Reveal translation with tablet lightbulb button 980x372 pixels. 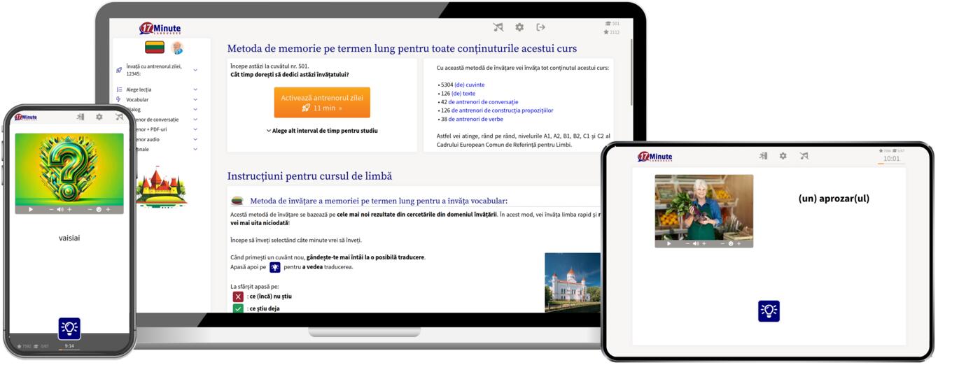click(x=769, y=311)
